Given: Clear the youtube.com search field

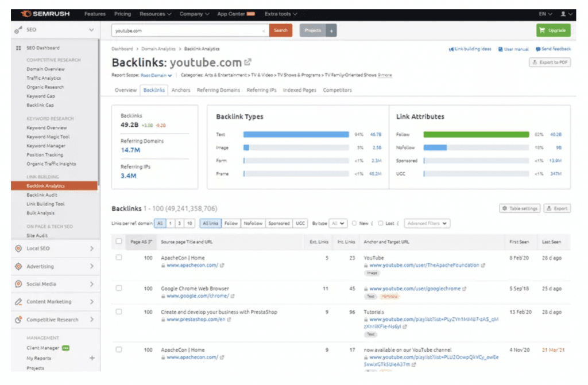Looking at the screenshot, I should click(263, 31).
